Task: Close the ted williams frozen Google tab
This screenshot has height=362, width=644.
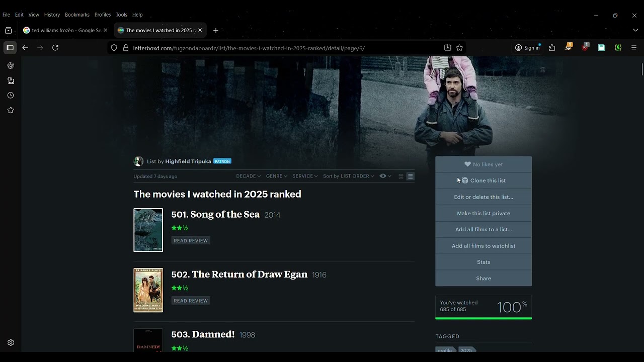Action: coord(105,30)
